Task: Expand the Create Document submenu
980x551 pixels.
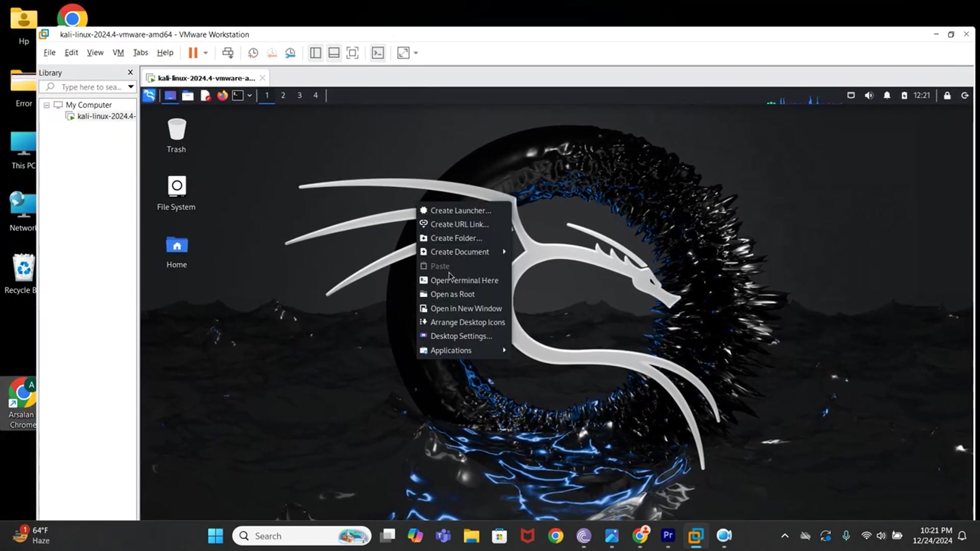Action: pyautogui.click(x=464, y=252)
